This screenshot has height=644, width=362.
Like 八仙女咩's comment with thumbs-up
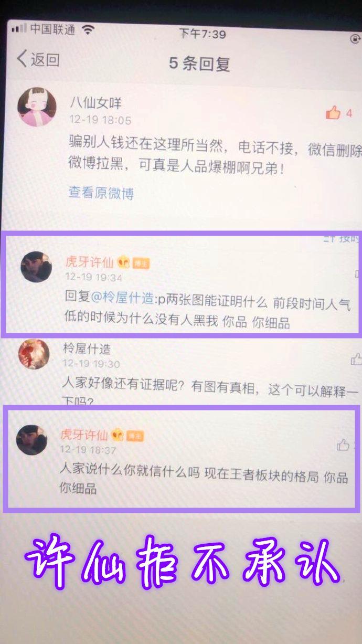point(333,112)
